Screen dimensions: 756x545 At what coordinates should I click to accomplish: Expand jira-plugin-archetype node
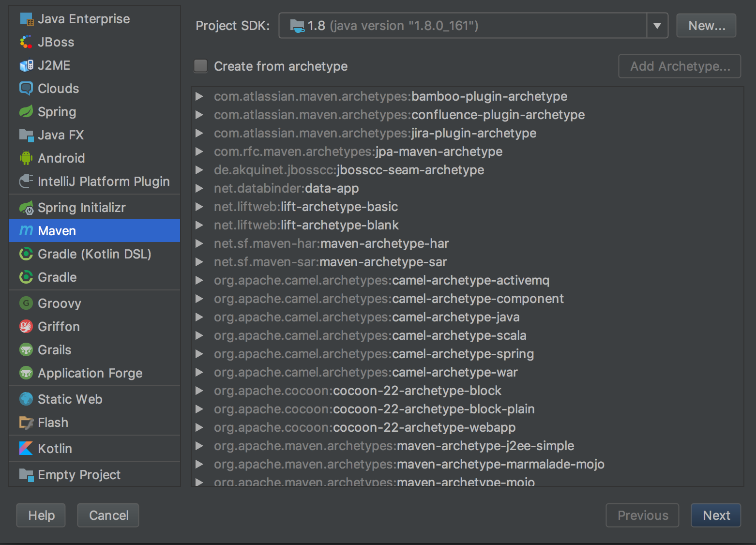point(199,133)
